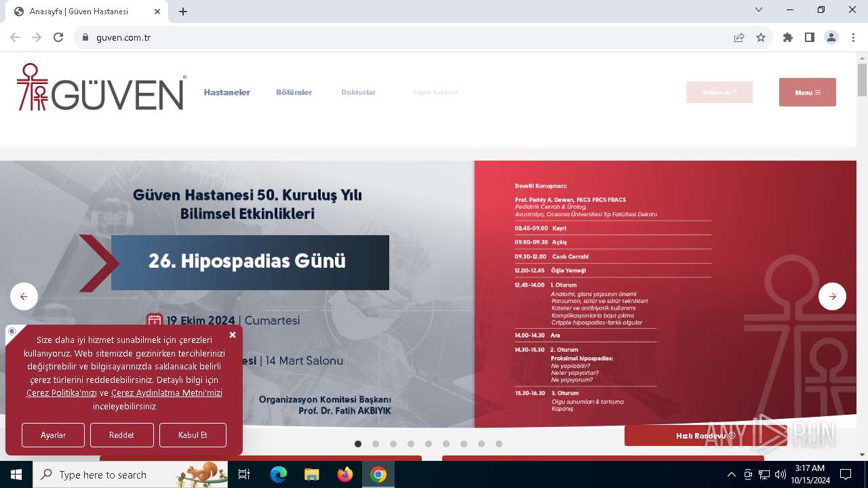Select the sixth carousel dot
The image size is (868, 488).
446,444
